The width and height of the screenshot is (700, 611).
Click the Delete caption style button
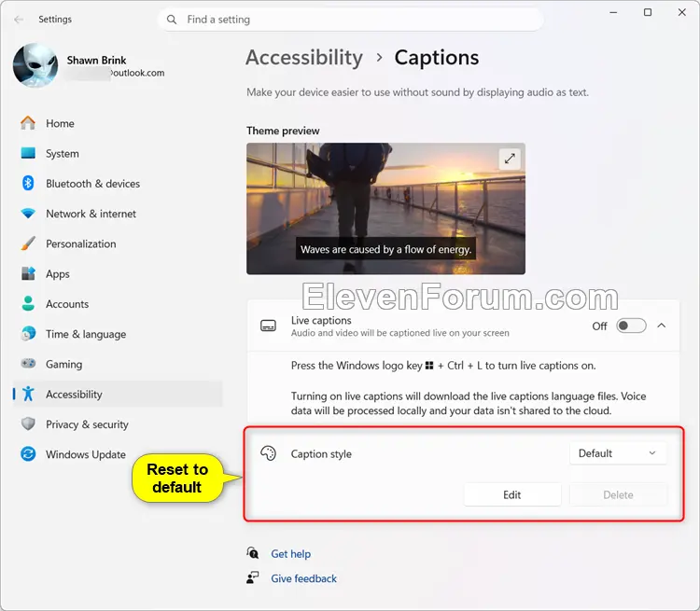tap(618, 494)
